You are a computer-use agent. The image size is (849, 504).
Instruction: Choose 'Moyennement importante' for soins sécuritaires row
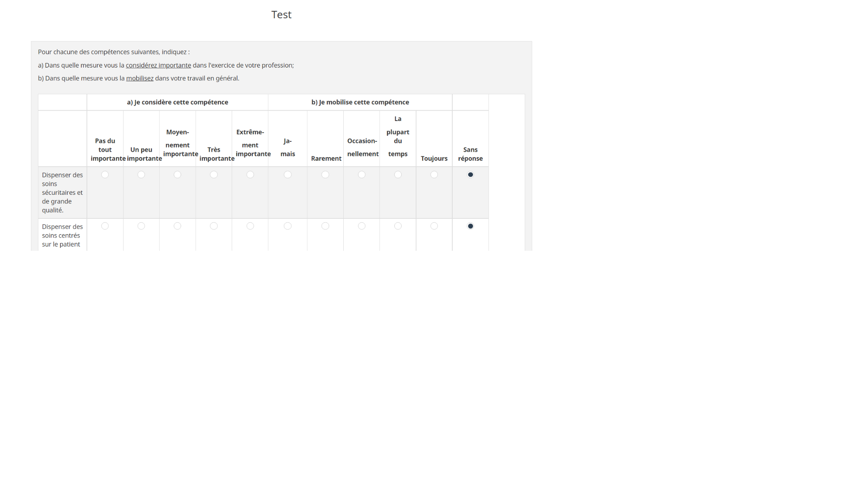pyautogui.click(x=177, y=174)
